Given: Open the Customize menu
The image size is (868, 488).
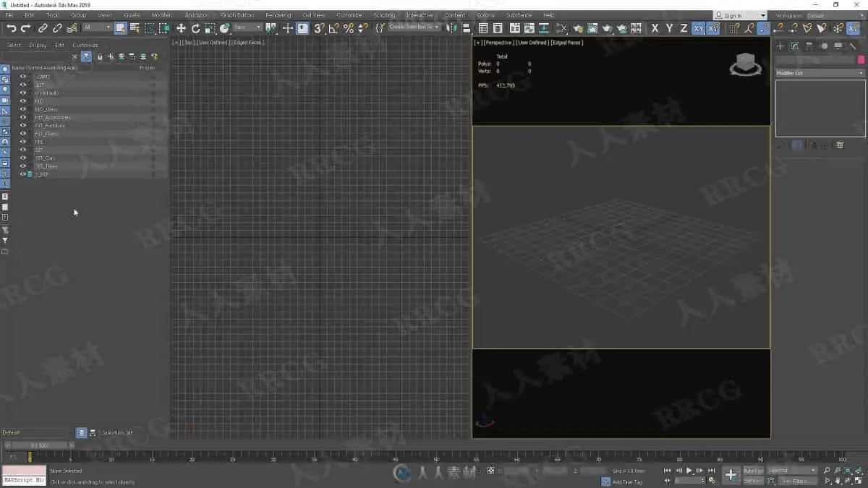Looking at the screenshot, I should tap(349, 15).
